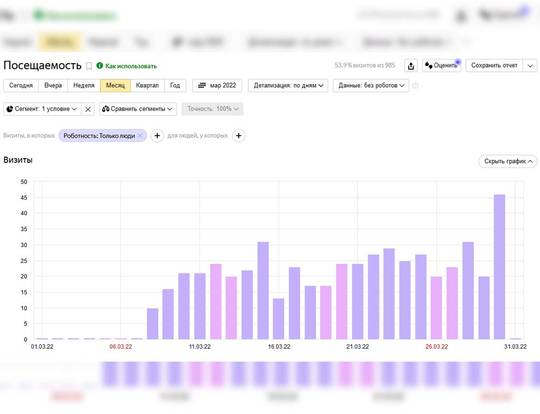Remove the segment with the X icon
The width and height of the screenshot is (540, 414).
88,109
